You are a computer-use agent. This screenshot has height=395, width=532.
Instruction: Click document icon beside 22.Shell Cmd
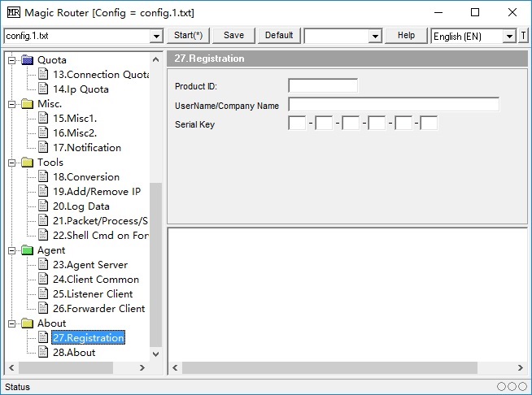(x=43, y=235)
